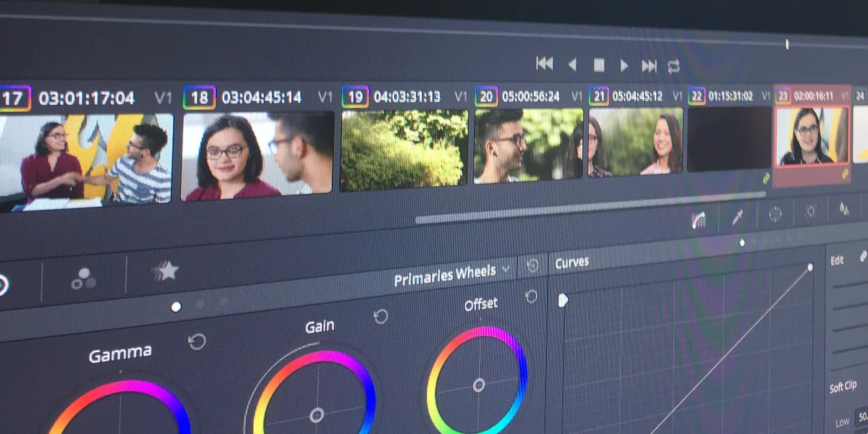Click the link icon beside Edit
Image resolution: width=868 pixels, height=434 pixels.
pos(863,256)
